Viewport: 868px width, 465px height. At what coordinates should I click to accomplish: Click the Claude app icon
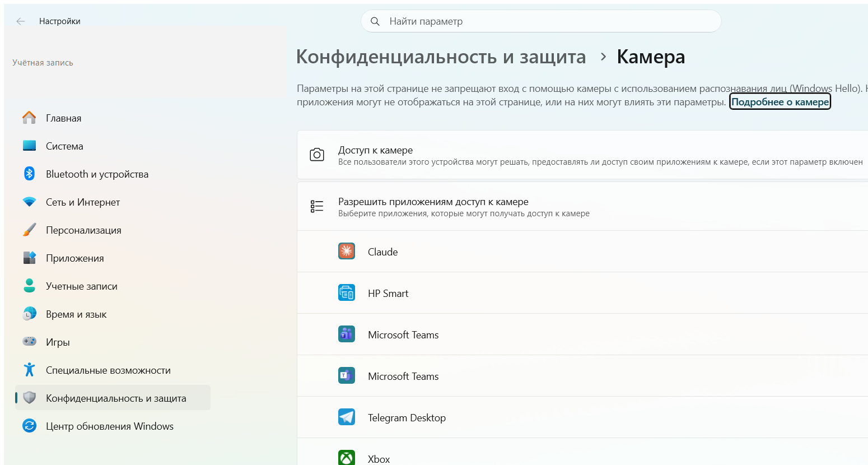(347, 251)
